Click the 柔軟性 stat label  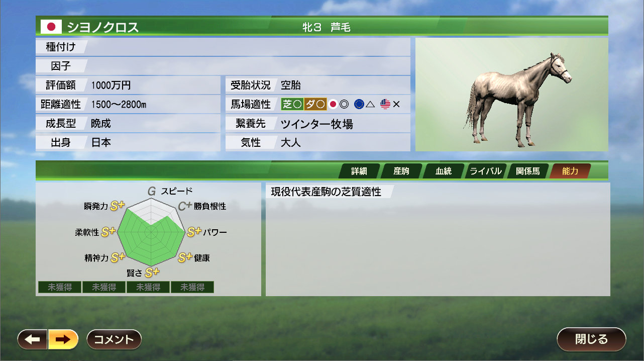tap(87, 232)
